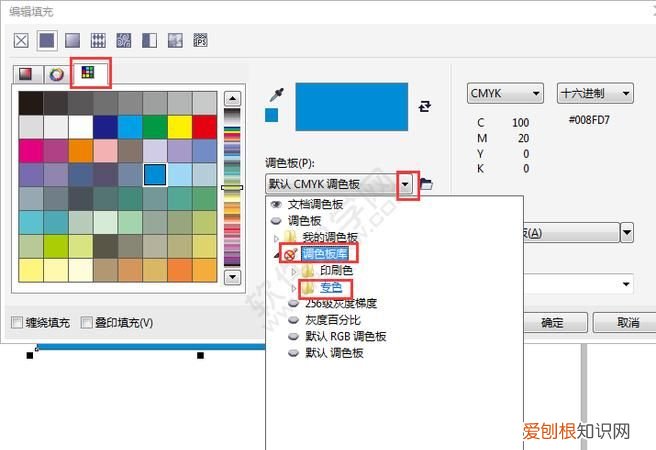
Task: Collapse the 调色板库 node triangle
Action: pyautogui.click(x=276, y=254)
